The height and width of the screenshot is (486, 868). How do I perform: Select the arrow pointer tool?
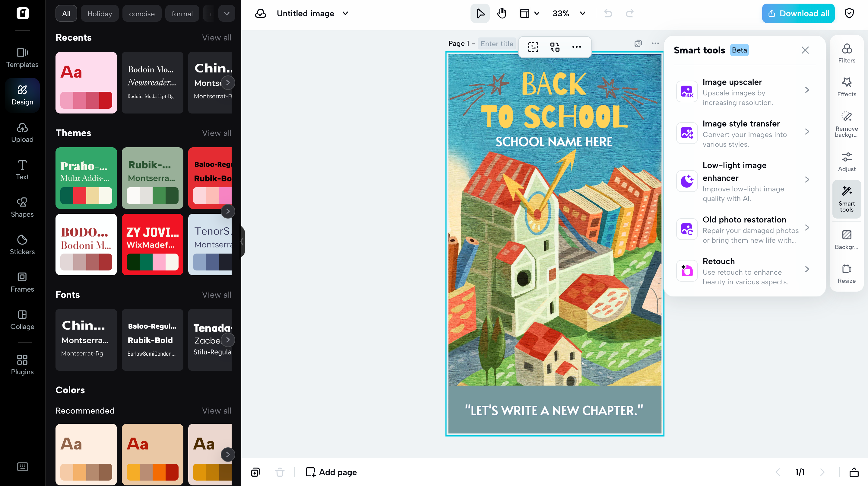[x=480, y=14]
